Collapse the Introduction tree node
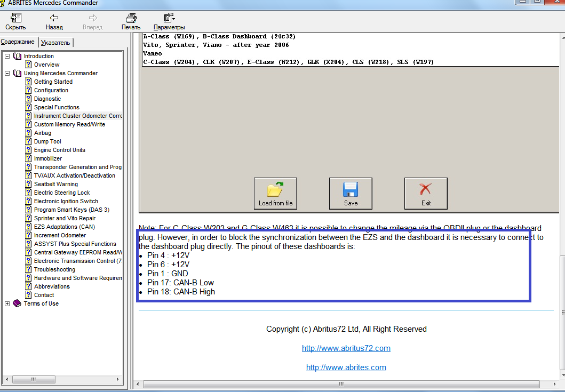 pyautogui.click(x=7, y=56)
